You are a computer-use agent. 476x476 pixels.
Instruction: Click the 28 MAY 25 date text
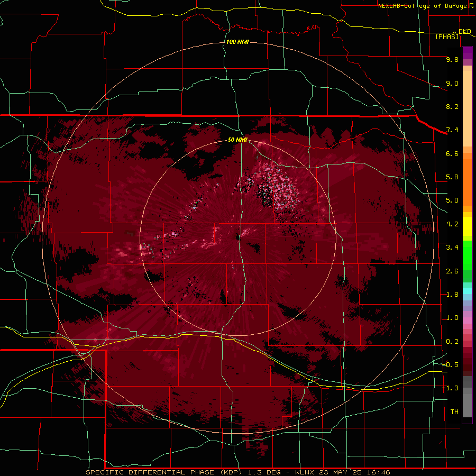340,472
